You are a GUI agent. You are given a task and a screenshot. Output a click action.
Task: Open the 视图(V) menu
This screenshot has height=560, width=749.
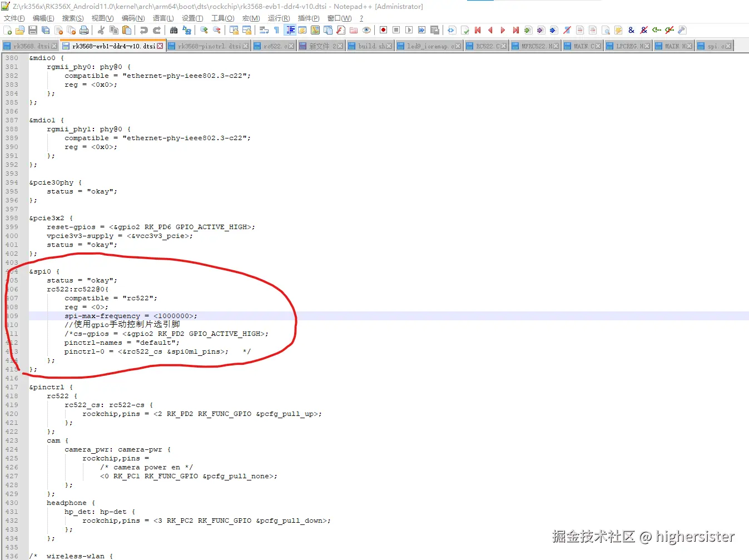(x=102, y=18)
